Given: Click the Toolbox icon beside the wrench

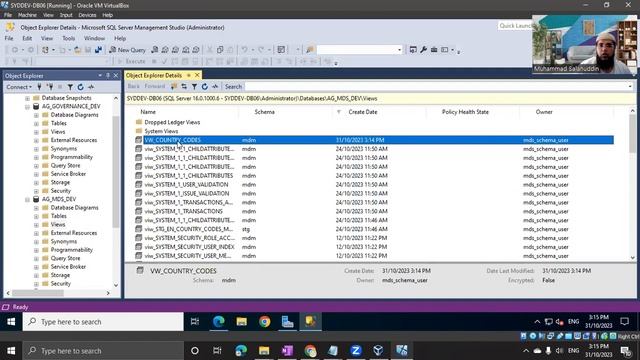Looking at the screenshot, I should [434, 50].
